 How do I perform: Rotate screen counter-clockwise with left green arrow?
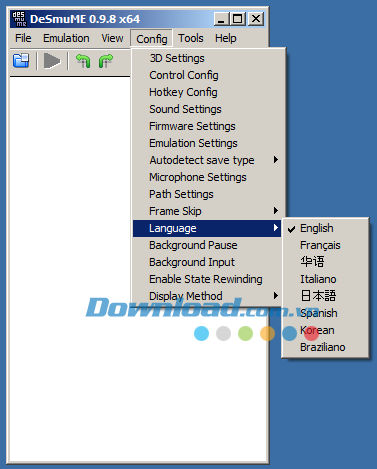coord(83,61)
